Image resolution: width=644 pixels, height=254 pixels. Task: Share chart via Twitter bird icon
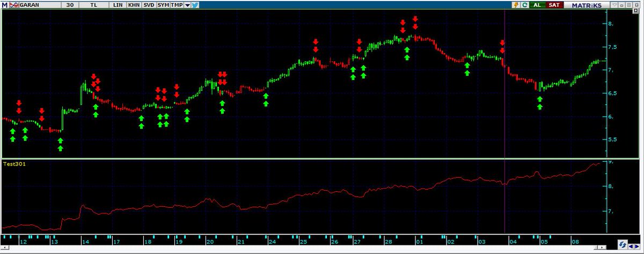point(195,4)
